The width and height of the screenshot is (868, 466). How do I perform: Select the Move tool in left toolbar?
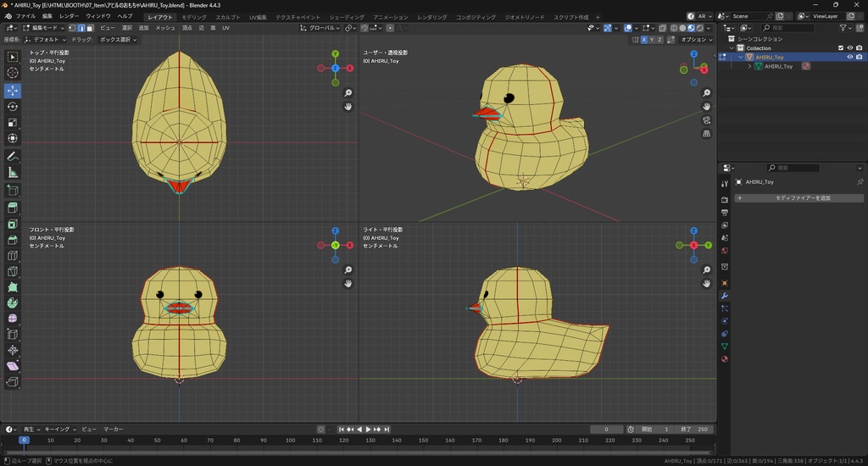click(13, 90)
